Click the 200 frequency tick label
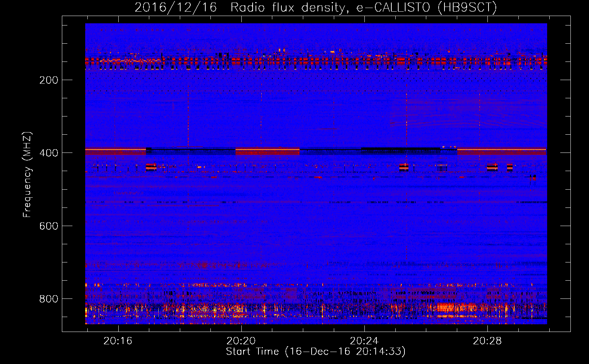Image resolution: width=589 pixels, height=364 pixels. [49, 80]
